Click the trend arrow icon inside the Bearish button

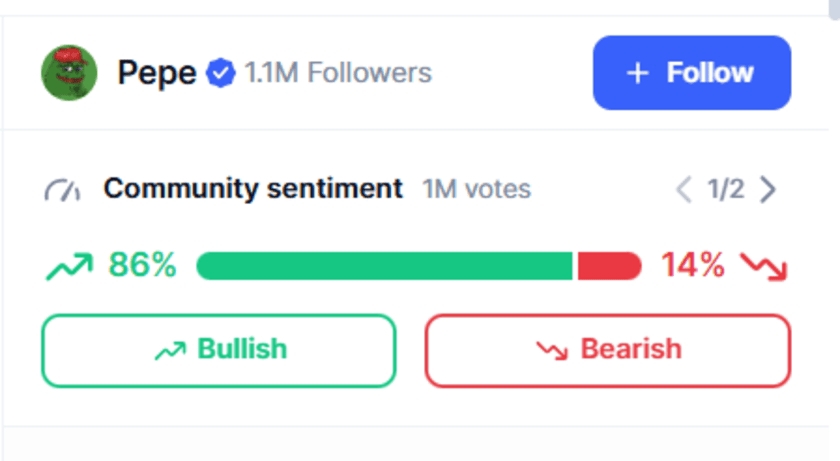coord(551,350)
